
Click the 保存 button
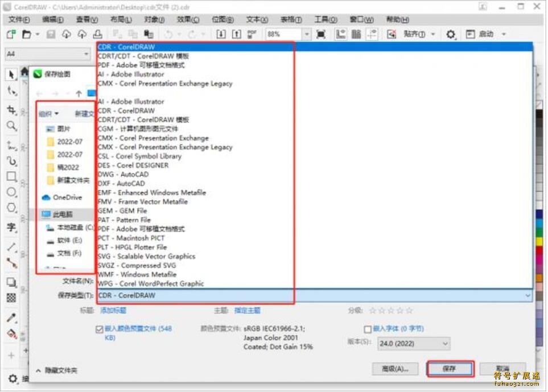450,369
